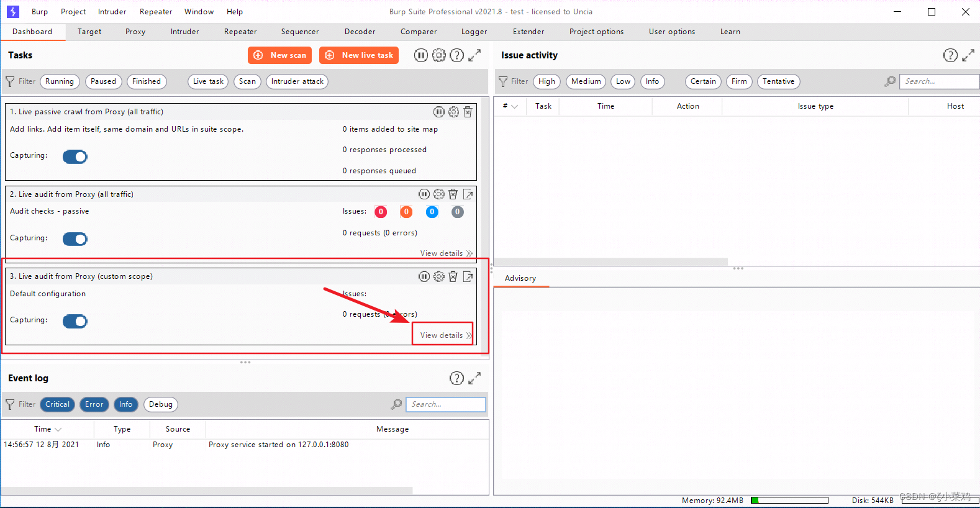Toggle the Paused tasks filter
Viewport: 980px width, 508px height.
click(104, 81)
